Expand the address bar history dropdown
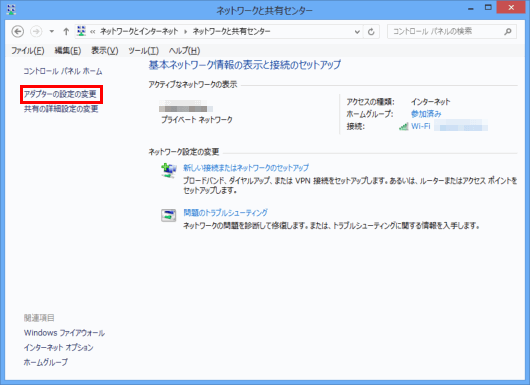This screenshot has height=385, width=530. 357,32
